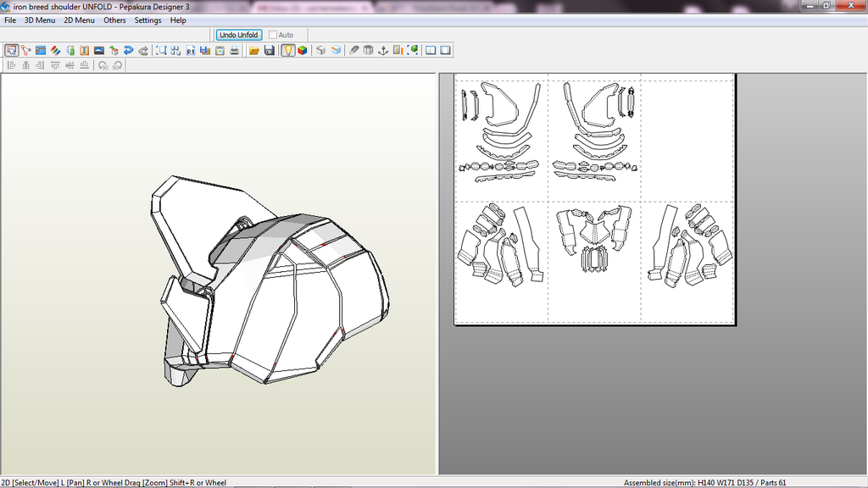This screenshot has width=868, height=488.
Task: Enable the Auto checkbox
Action: [273, 35]
